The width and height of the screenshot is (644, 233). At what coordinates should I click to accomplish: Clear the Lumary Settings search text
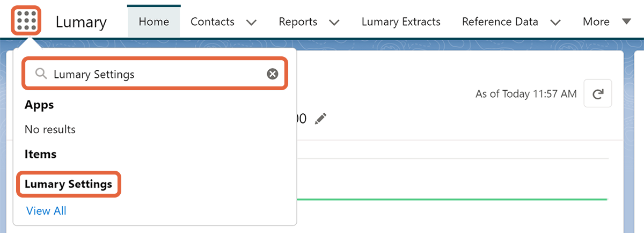273,74
